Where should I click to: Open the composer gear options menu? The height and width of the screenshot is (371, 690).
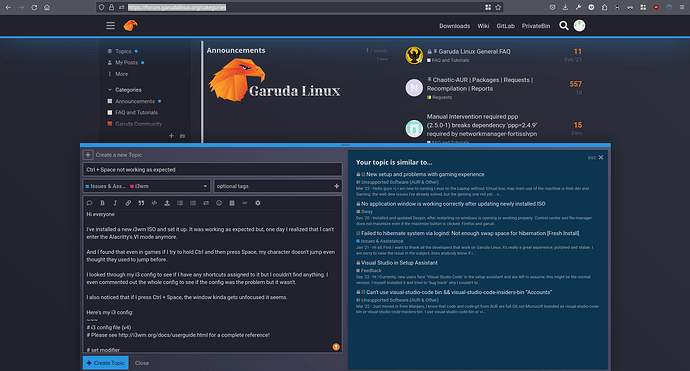click(x=258, y=203)
